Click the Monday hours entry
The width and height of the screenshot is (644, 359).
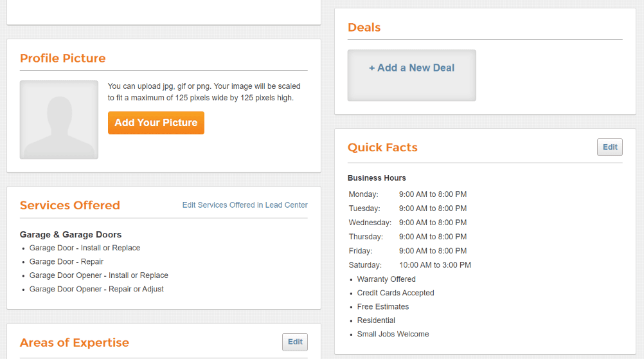pyautogui.click(x=408, y=194)
